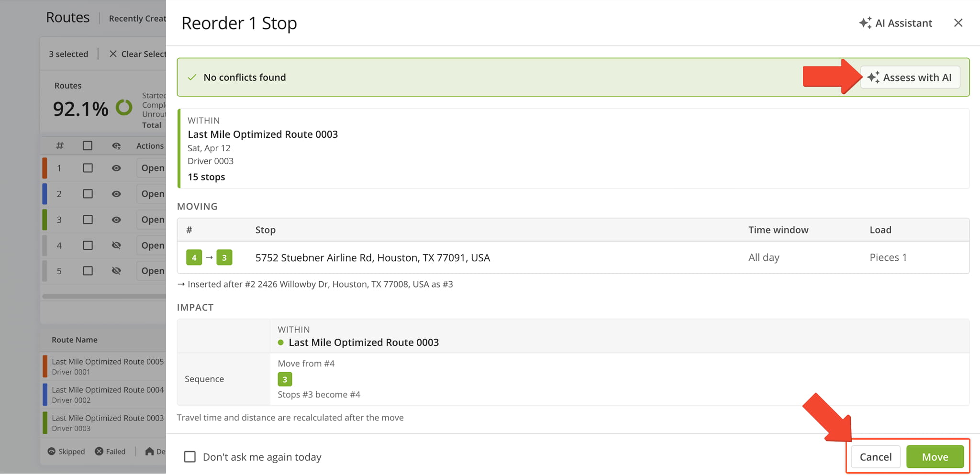Click the green destination number 3 badge in Moving
The image size is (980, 476).
(x=224, y=257)
